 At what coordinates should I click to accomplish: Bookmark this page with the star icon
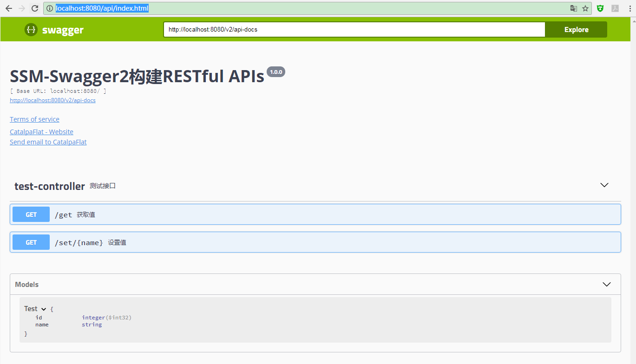(585, 8)
